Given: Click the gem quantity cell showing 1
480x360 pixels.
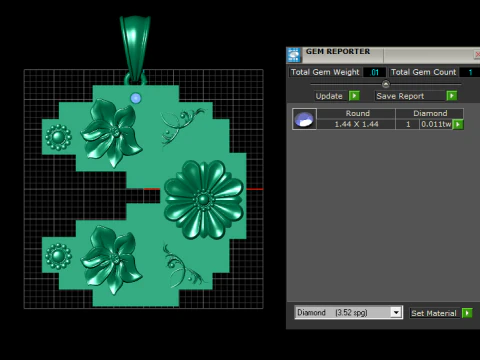Looking at the screenshot, I should point(408,124).
